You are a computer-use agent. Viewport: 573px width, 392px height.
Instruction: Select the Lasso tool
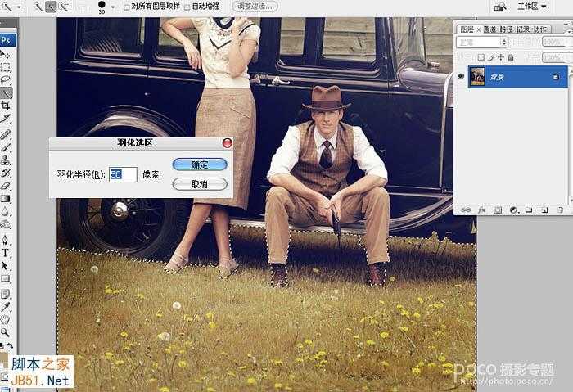[6, 80]
